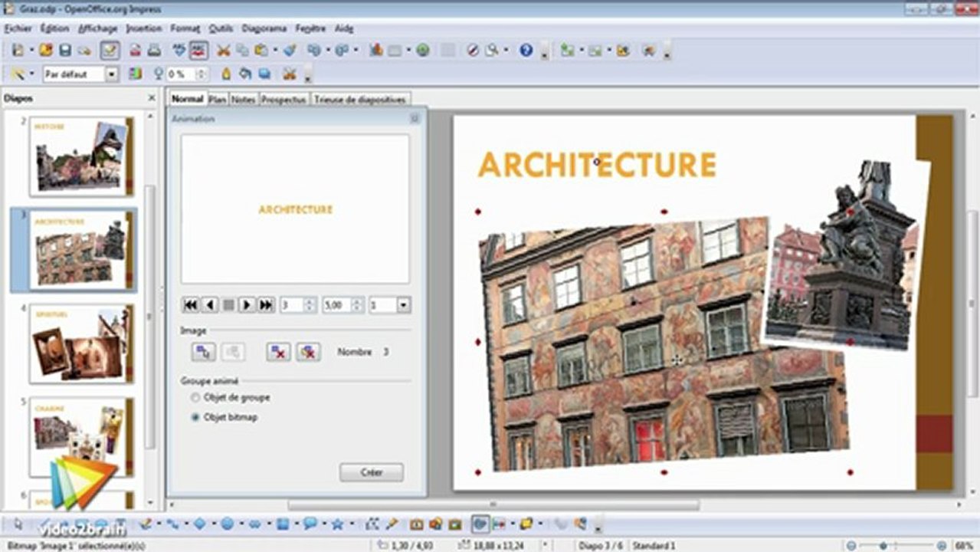Image resolution: width=980 pixels, height=552 pixels.
Task: Select the blue rhombus basic shapes tool
Action: [x=199, y=524]
